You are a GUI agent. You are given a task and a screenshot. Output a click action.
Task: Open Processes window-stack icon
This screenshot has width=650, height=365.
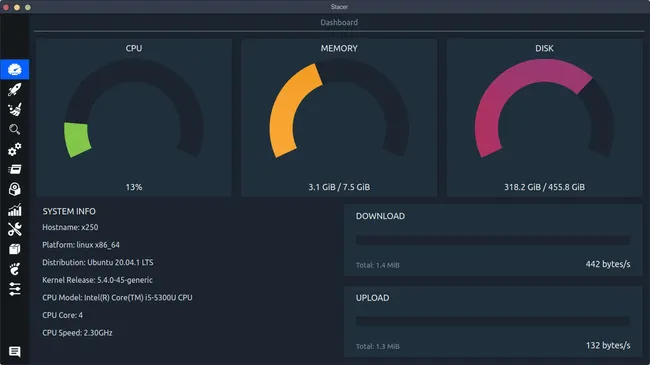(15, 169)
